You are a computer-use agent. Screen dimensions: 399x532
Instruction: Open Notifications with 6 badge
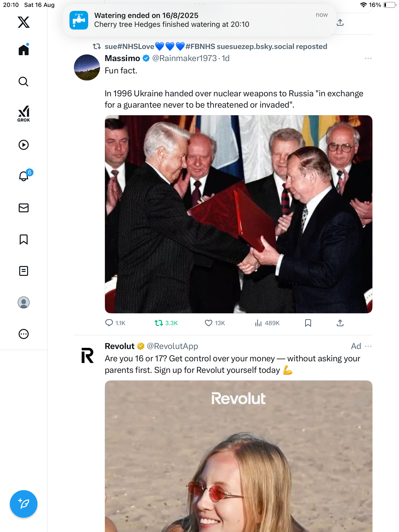[x=24, y=176]
